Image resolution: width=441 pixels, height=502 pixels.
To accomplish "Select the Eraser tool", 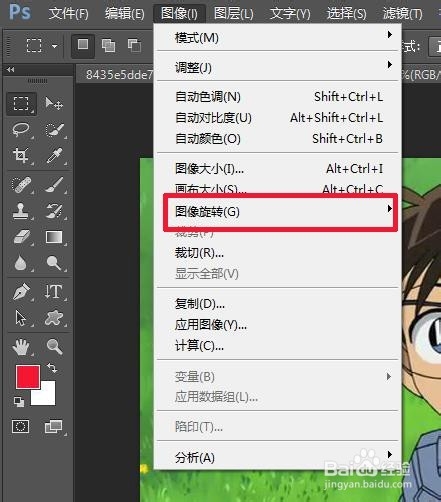I will pos(21,237).
